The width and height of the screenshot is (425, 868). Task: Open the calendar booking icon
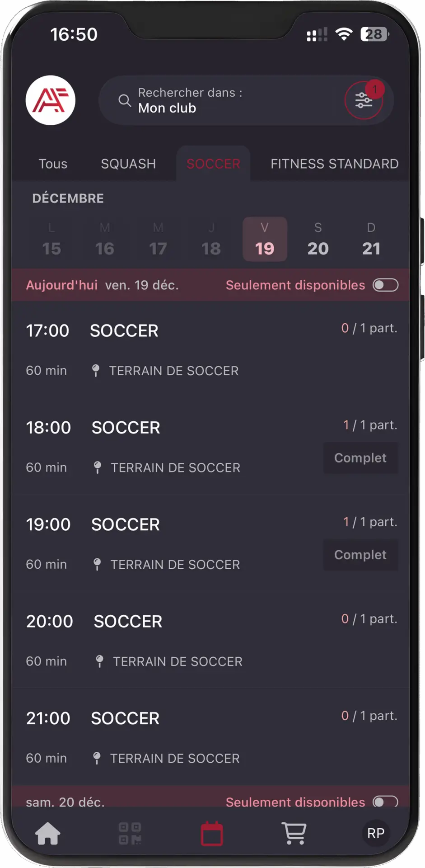pyautogui.click(x=212, y=834)
